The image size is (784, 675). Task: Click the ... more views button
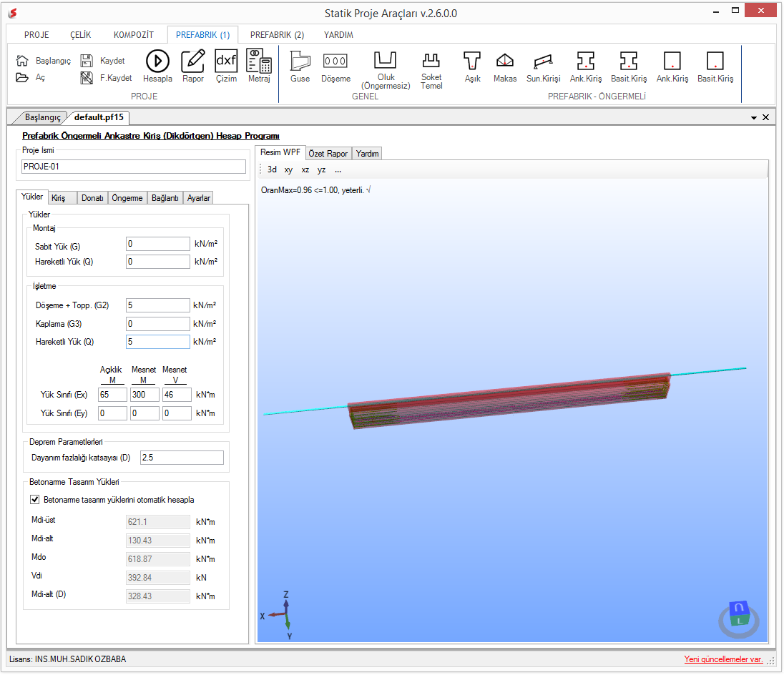pyautogui.click(x=338, y=170)
